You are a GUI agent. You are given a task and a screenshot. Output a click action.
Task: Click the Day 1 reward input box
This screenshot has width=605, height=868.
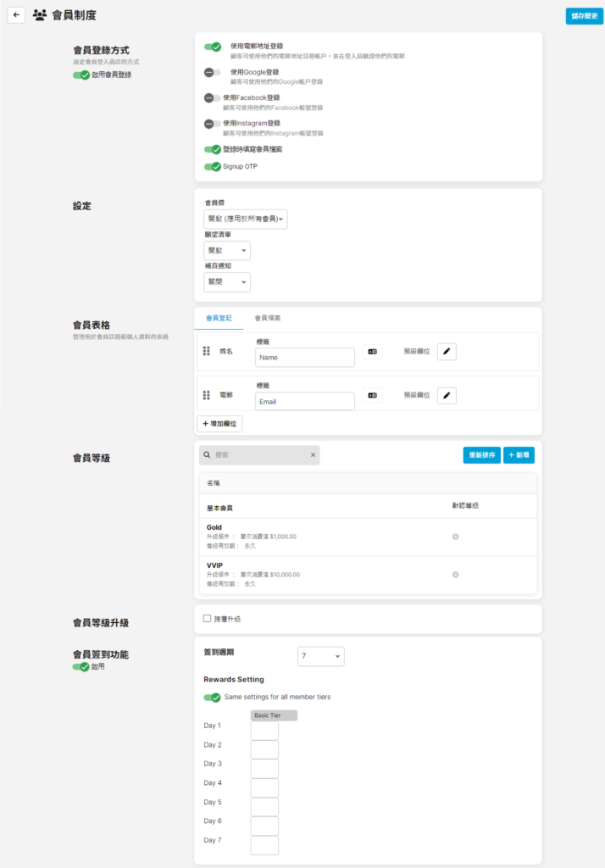[x=264, y=731]
